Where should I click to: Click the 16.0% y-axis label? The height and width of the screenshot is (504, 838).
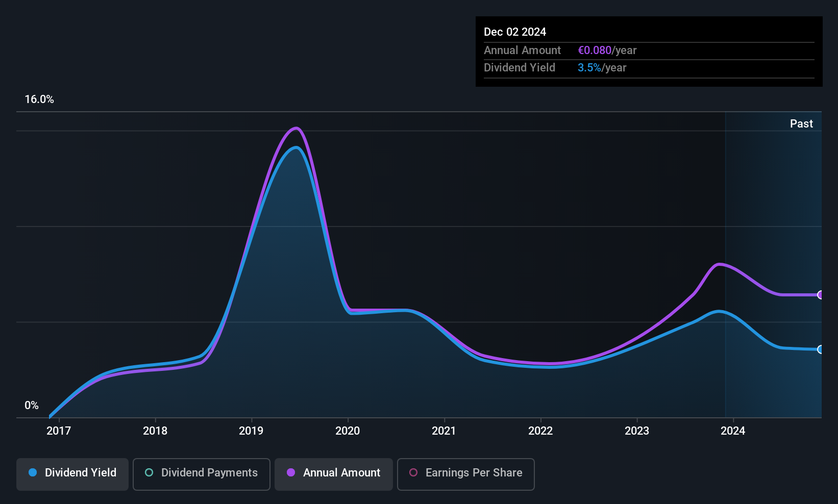(39, 99)
